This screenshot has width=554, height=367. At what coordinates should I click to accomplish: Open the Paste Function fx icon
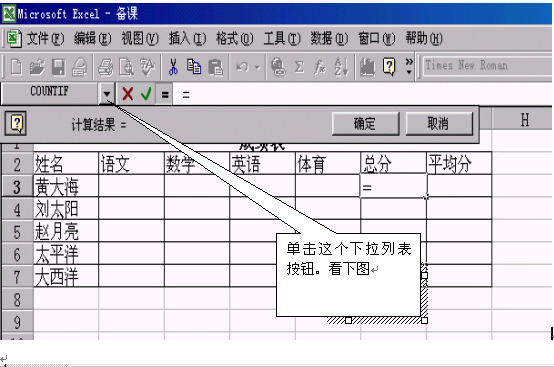(320, 67)
